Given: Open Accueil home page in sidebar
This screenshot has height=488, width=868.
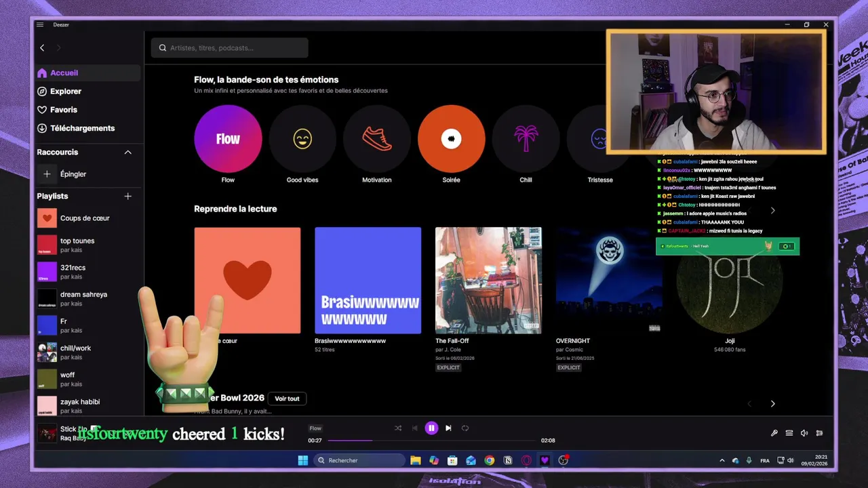Looking at the screenshot, I should pos(88,73).
